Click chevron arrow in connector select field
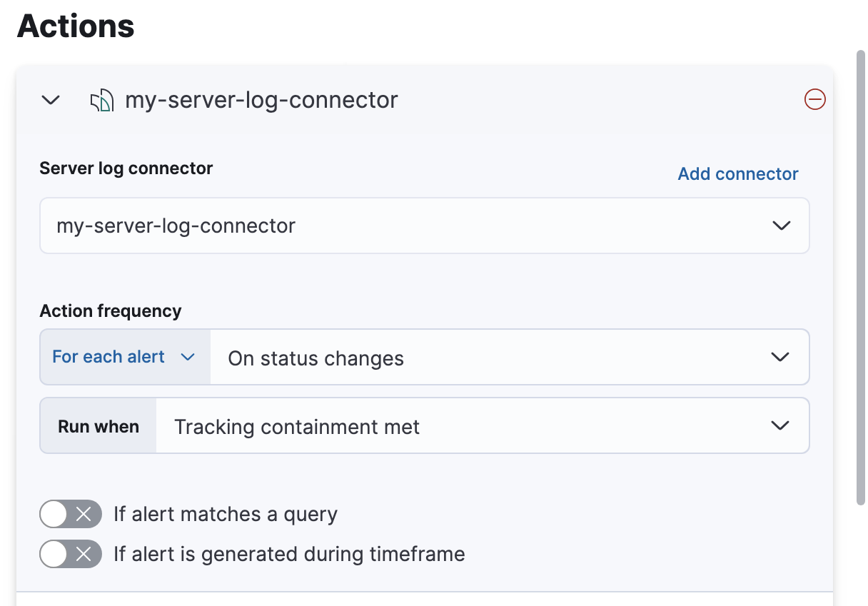The image size is (868, 606). [x=781, y=226]
